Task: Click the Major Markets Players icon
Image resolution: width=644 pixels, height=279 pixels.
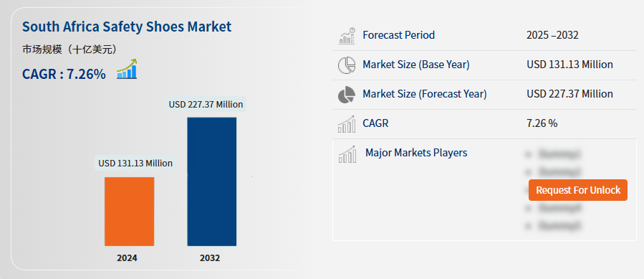Action: point(347,154)
